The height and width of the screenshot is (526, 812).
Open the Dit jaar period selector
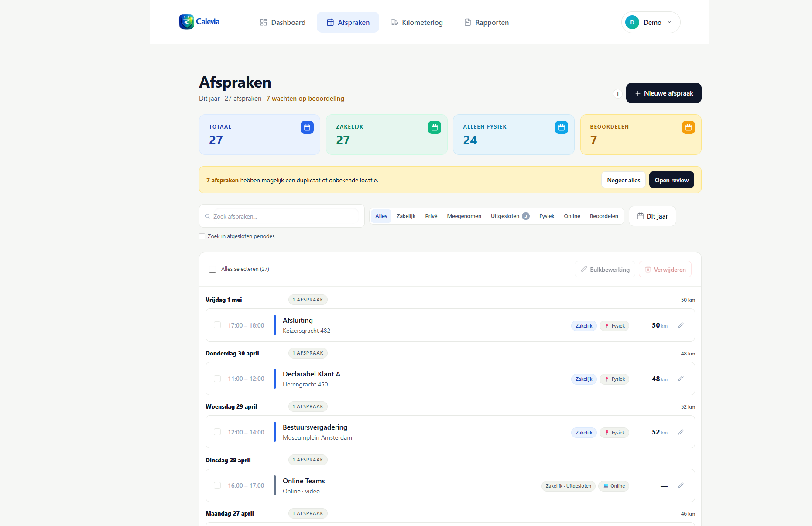coord(652,216)
